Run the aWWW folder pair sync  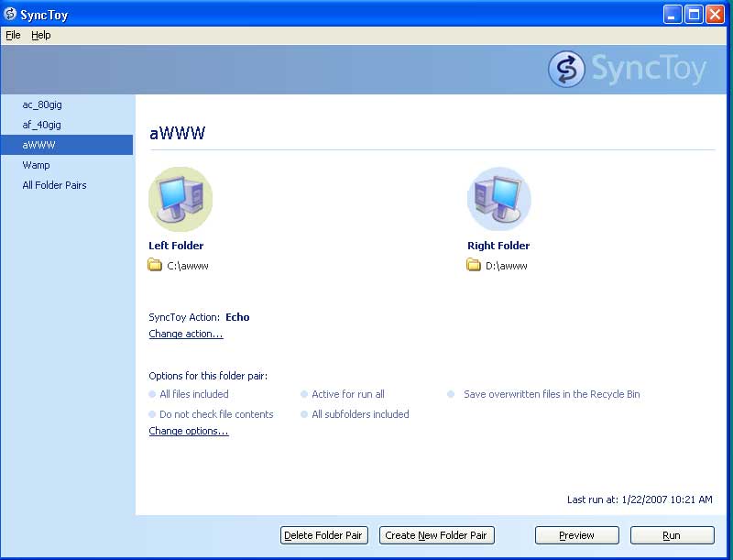click(673, 535)
